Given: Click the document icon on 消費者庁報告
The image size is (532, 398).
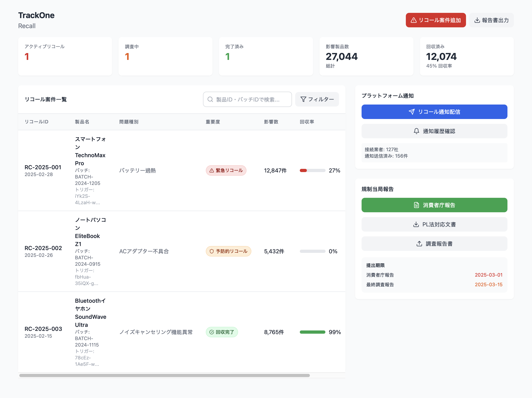Looking at the screenshot, I should (416, 205).
